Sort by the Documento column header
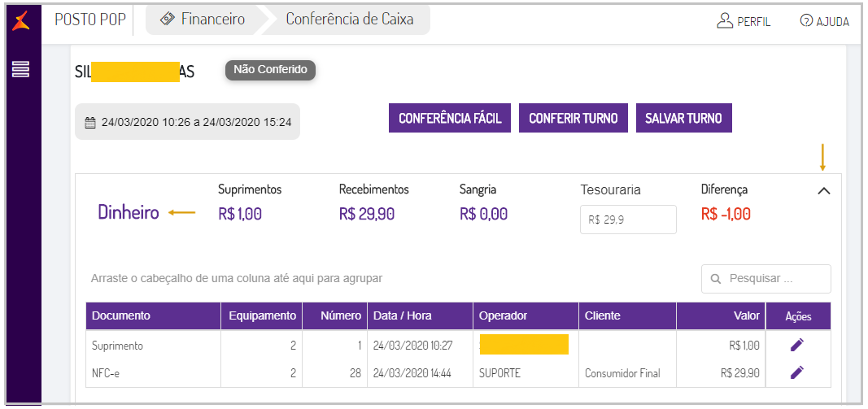Viewport: 868px width, 409px height. pos(121,315)
